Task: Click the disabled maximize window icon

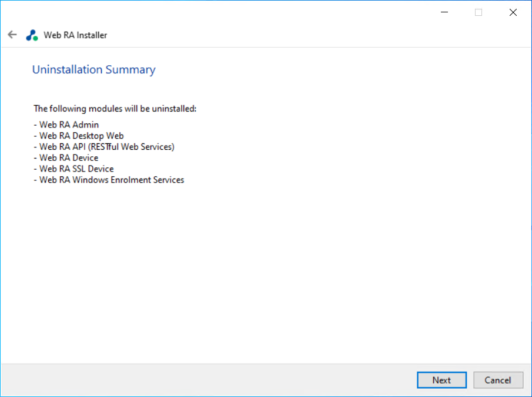Action: pyautogui.click(x=479, y=12)
